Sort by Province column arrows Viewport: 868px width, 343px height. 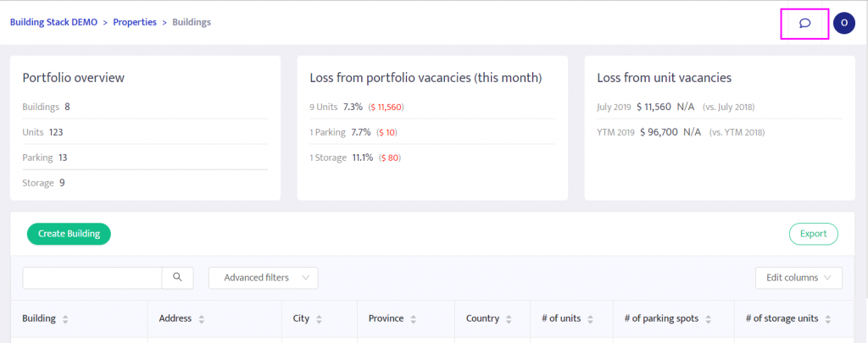coord(414,319)
